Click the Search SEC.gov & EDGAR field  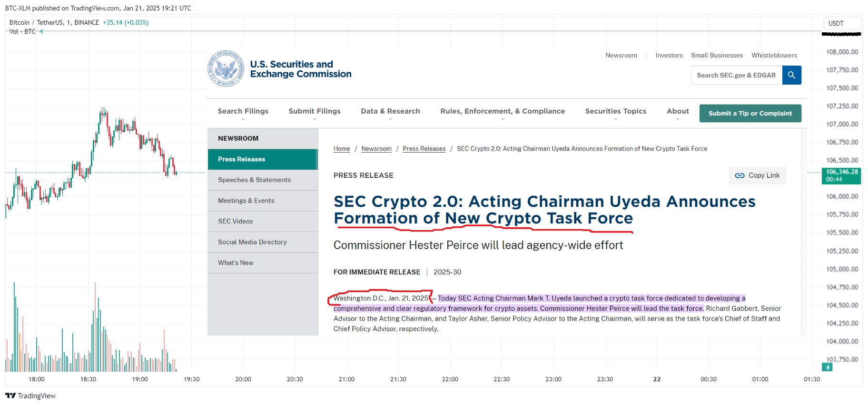tap(737, 75)
